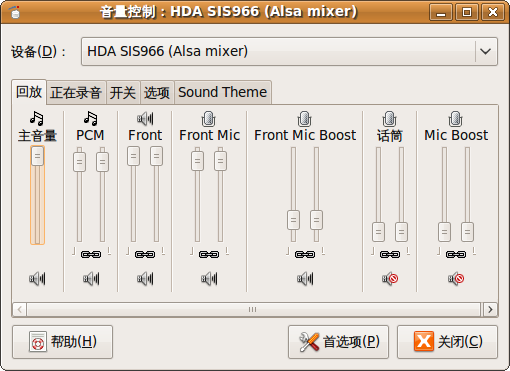
Task: Click the 帮助(H) help button
Action: click(62, 342)
